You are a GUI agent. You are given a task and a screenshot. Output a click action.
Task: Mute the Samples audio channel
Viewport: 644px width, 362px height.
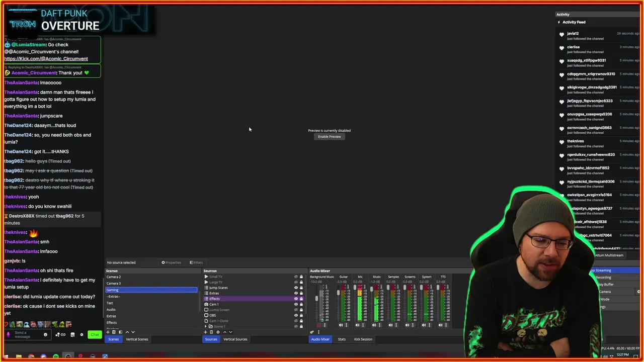390,325
